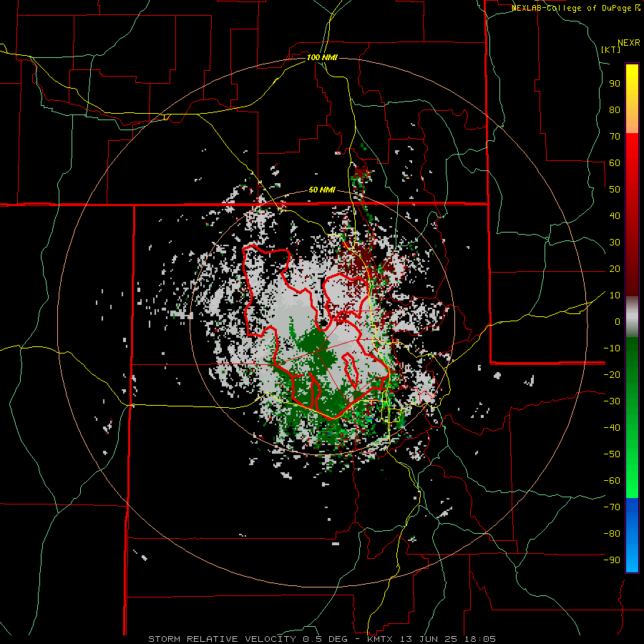644x644 pixels.
Task: Click the 70 value on the velocity scale
Action: (x=615, y=137)
